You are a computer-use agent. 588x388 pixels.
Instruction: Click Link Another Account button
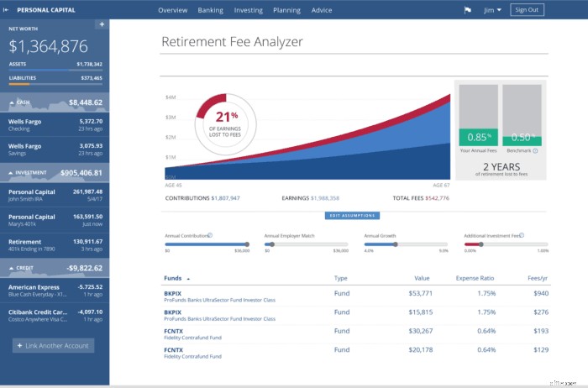(53, 346)
